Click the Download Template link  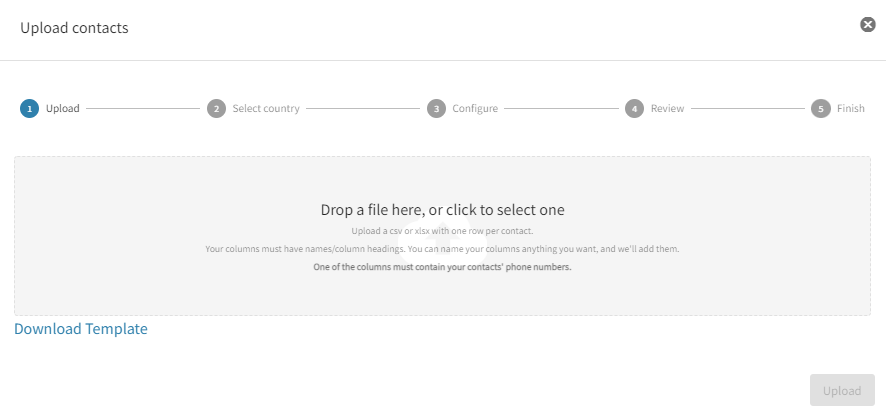coord(81,329)
